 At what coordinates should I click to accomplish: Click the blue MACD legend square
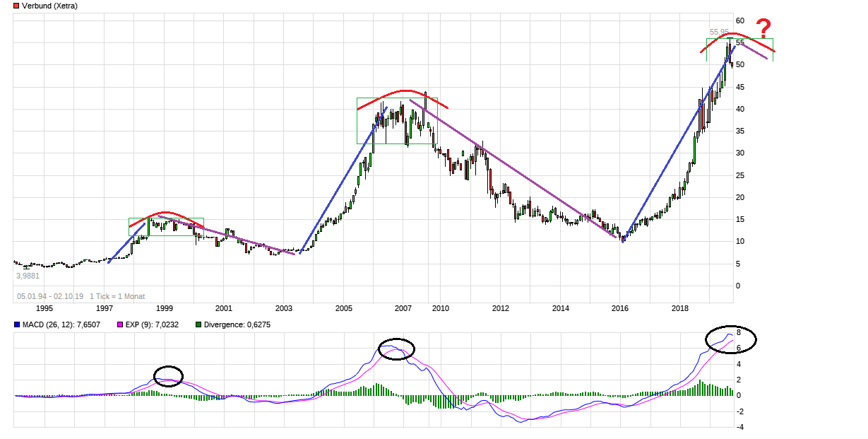17,324
